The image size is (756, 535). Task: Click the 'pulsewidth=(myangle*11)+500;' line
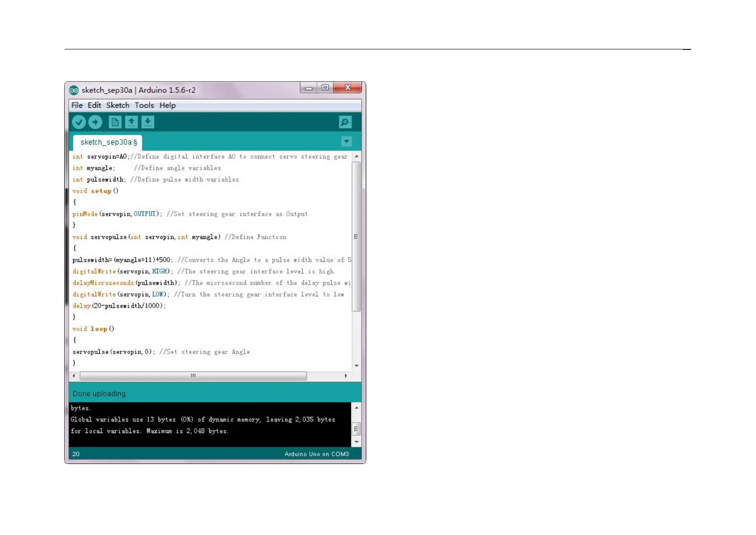click(211, 260)
